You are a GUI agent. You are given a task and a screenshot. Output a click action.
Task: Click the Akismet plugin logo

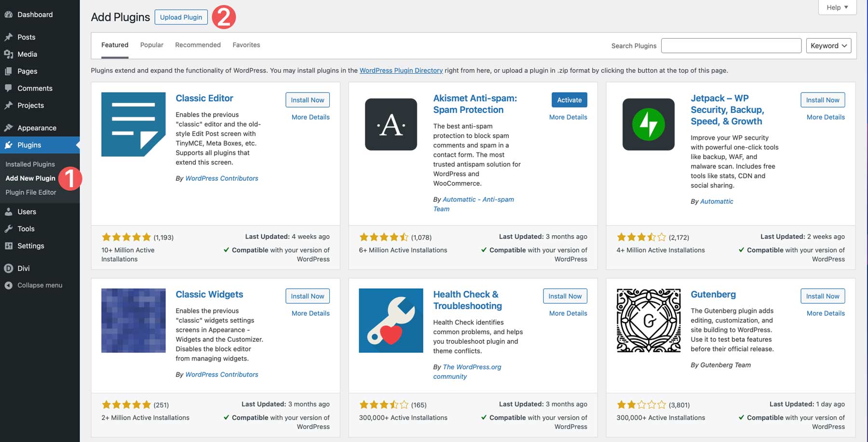(391, 124)
